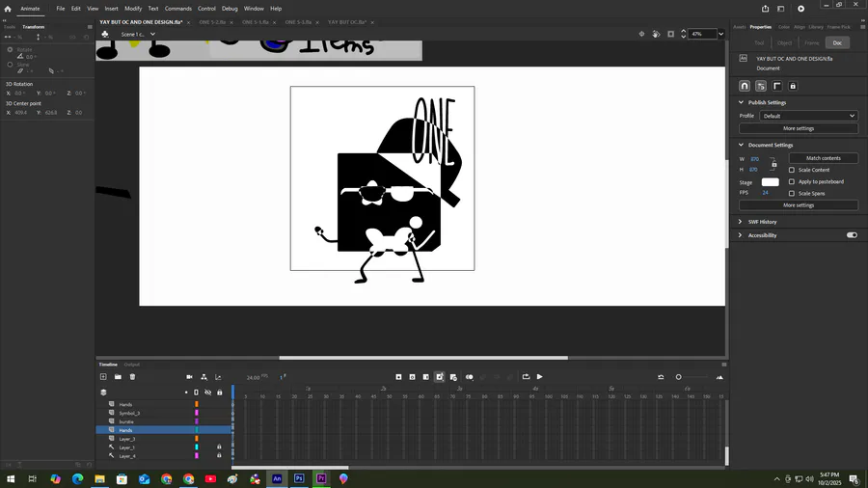This screenshot has height=488, width=868.
Task: Select the Frame properties button
Action: point(811,42)
